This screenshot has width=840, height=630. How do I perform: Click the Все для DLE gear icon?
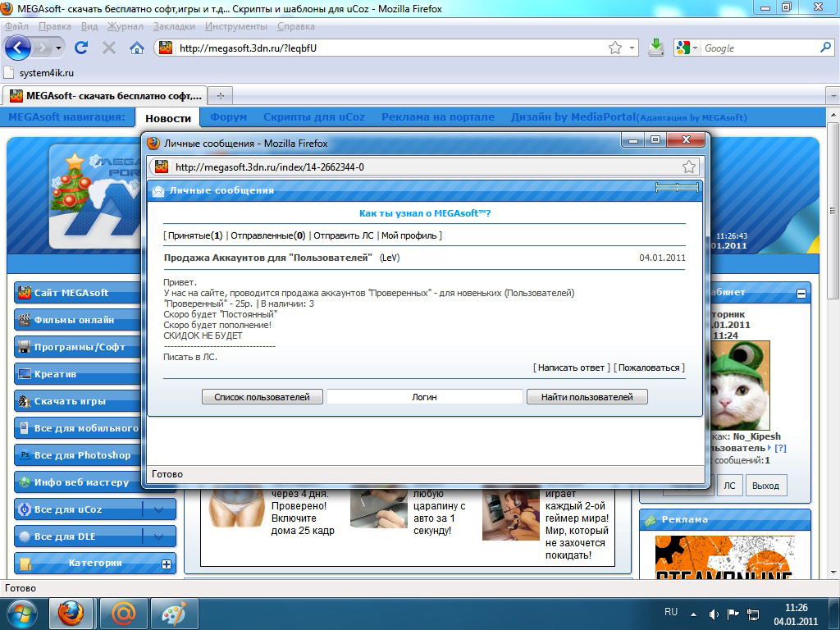25,536
